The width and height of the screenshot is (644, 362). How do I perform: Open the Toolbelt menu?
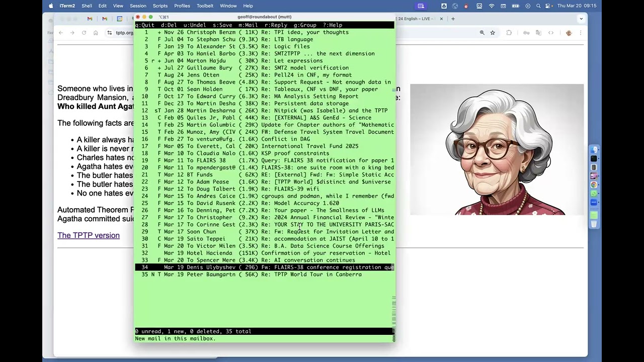[x=205, y=6]
